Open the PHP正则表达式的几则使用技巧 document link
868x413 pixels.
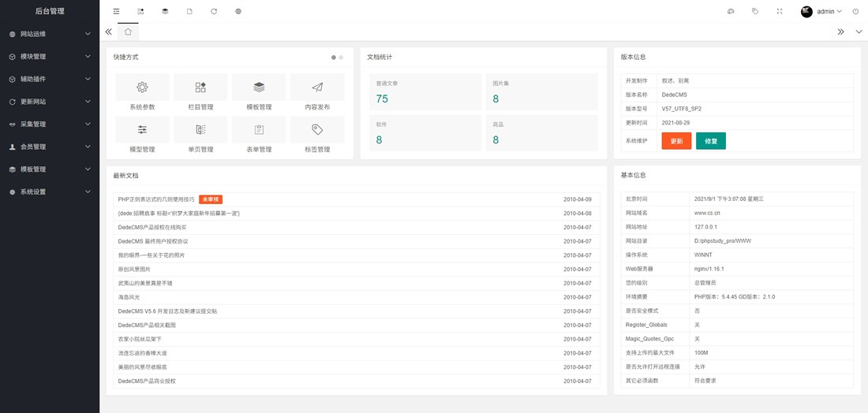tap(156, 199)
